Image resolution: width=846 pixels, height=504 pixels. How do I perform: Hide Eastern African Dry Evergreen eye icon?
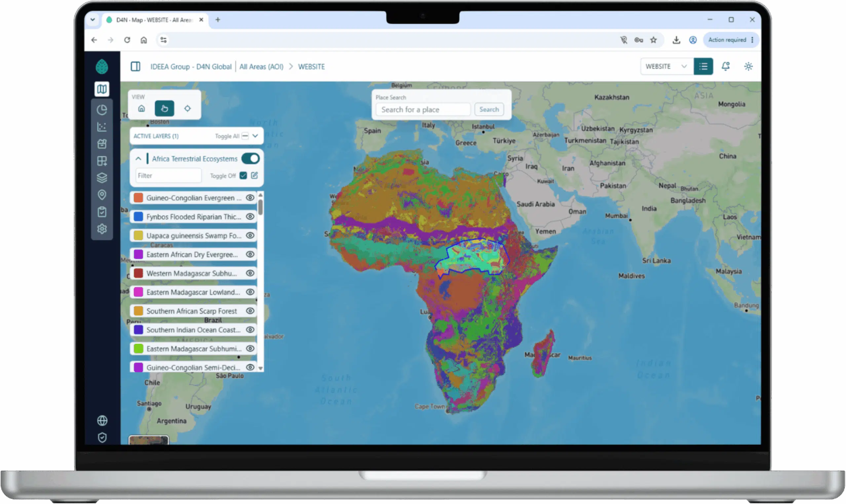coord(250,254)
